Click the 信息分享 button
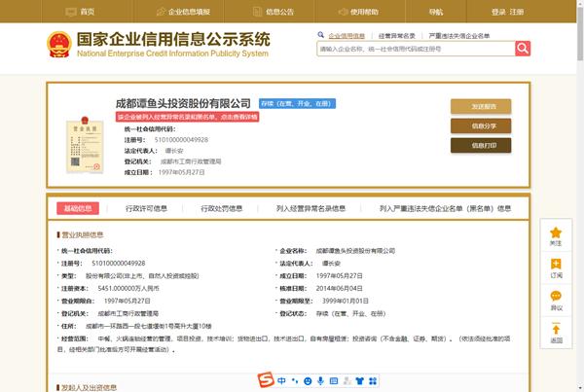This screenshot has height=392, width=584. point(481,125)
